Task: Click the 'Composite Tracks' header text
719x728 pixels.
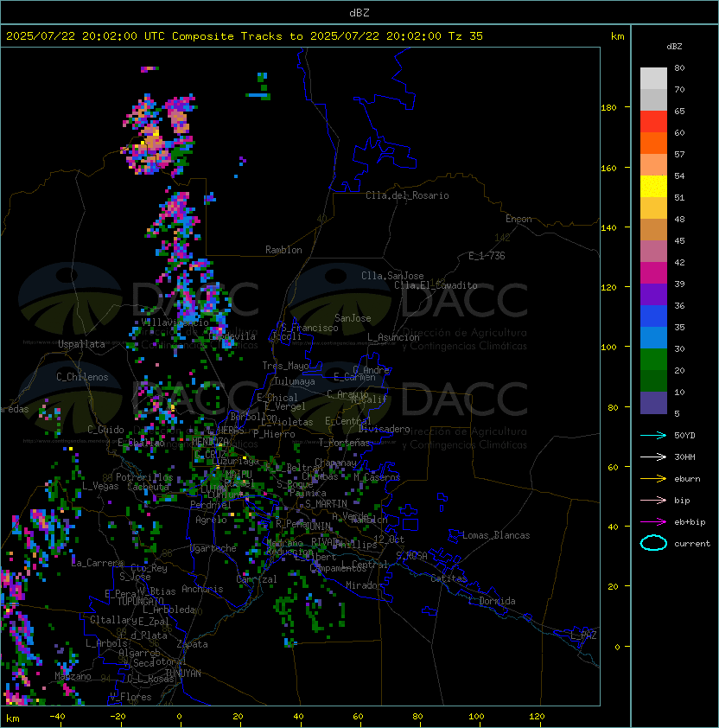Action: pyautogui.click(x=227, y=36)
